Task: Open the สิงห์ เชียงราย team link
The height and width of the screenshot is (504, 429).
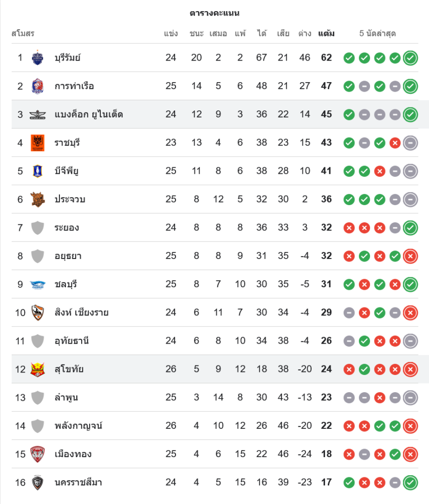Action: click(x=81, y=312)
